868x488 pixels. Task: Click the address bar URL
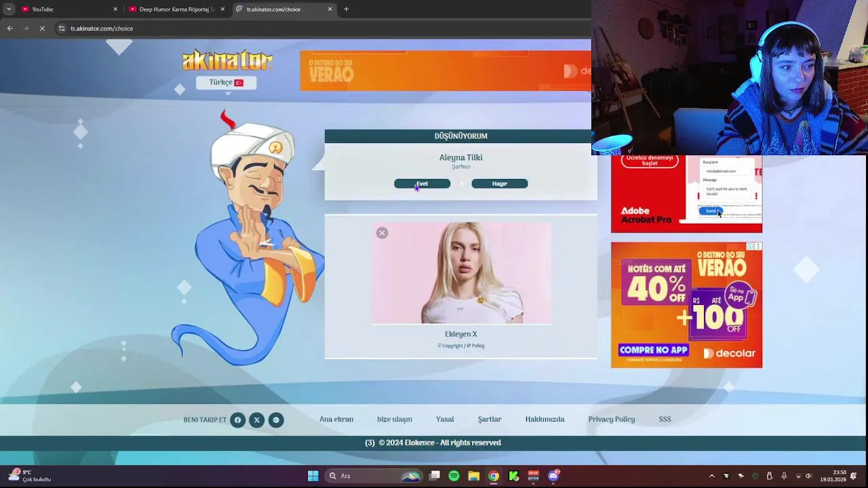pyautogui.click(x=102, y=28)
